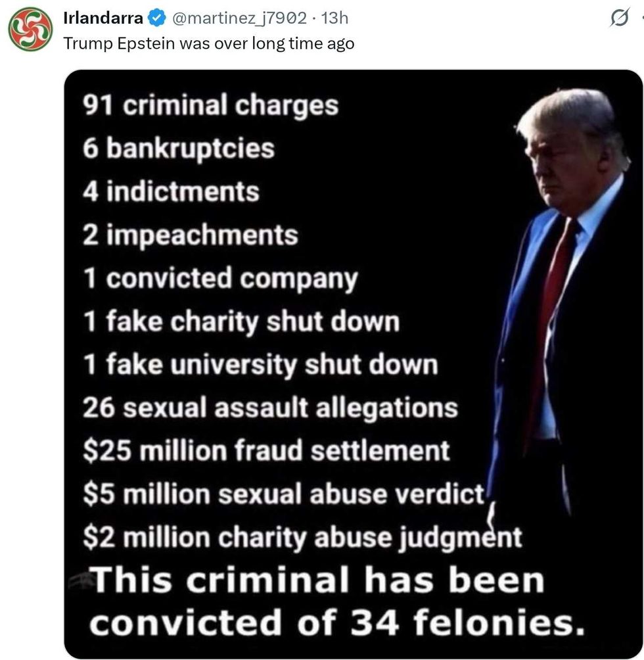Click '$25 million fraud settlement' line
Screen dimensions: 644x660
pos(266,451)
